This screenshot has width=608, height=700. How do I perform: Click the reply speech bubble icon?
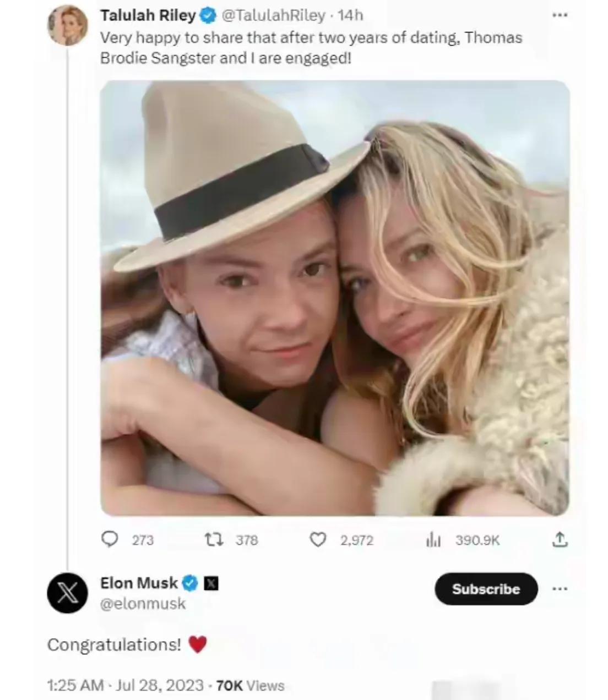pyautogui.click(x=110, y=539)
